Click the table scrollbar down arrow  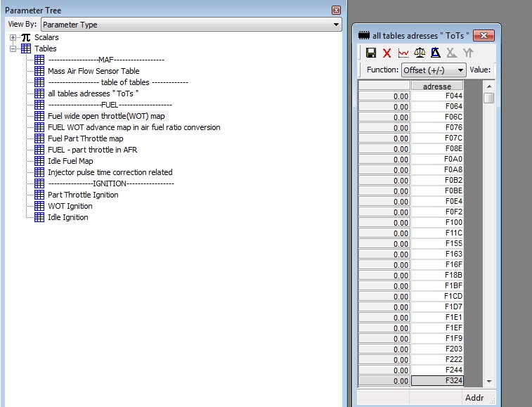[489, 381]
